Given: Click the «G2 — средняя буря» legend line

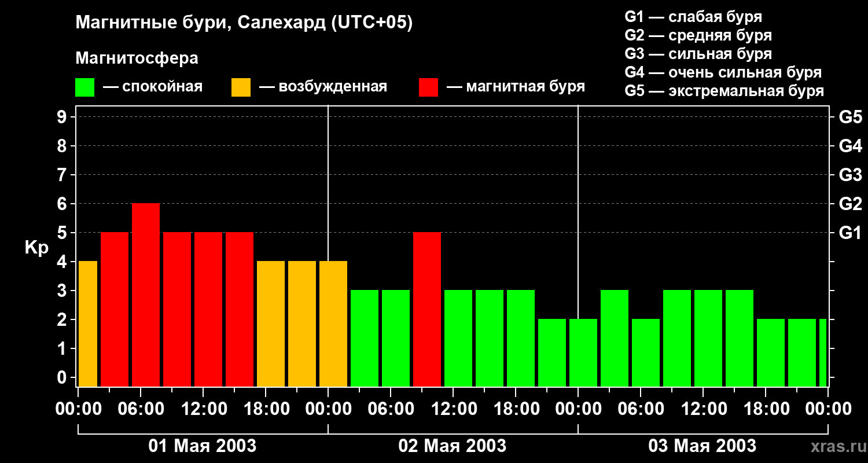Looking at the screenshot, I should pyautogui.click(x=698, y=35).
